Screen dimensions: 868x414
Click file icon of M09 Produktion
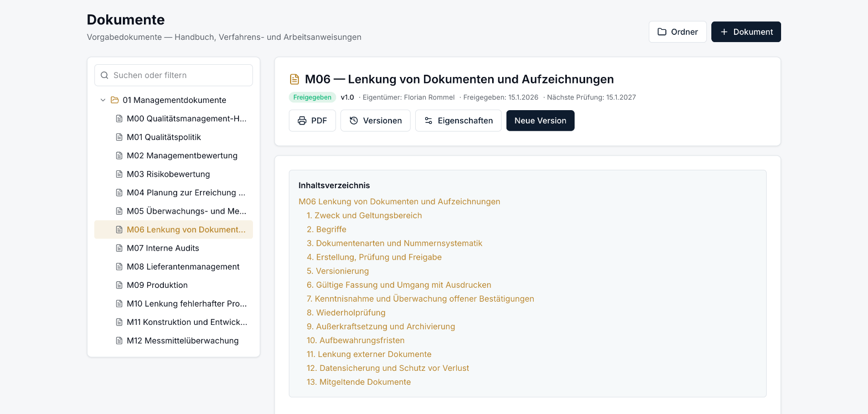[119, 286]
